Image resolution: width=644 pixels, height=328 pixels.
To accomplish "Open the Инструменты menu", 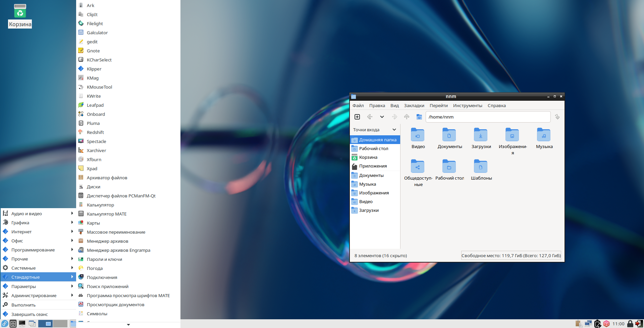I will (467, 105).
